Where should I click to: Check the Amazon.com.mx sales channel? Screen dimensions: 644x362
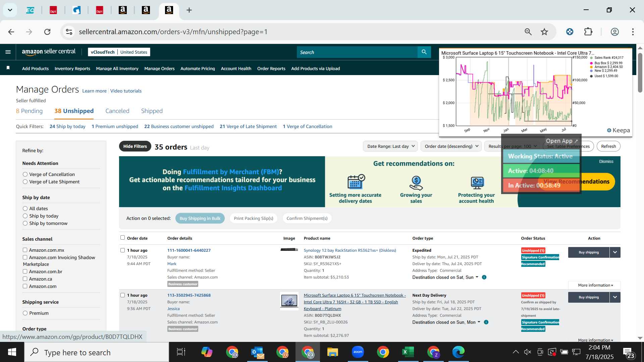click(x=25, y=250)
